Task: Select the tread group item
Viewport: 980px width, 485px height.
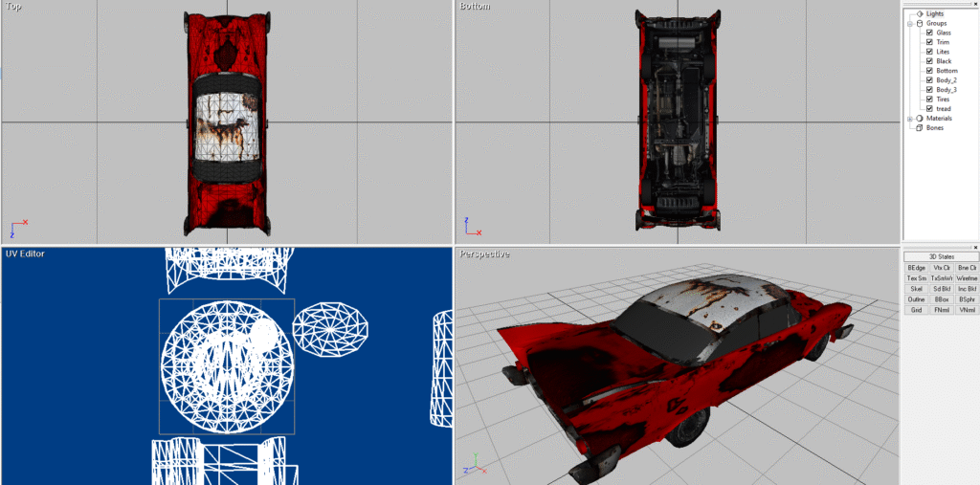Action: pos(944,109)
